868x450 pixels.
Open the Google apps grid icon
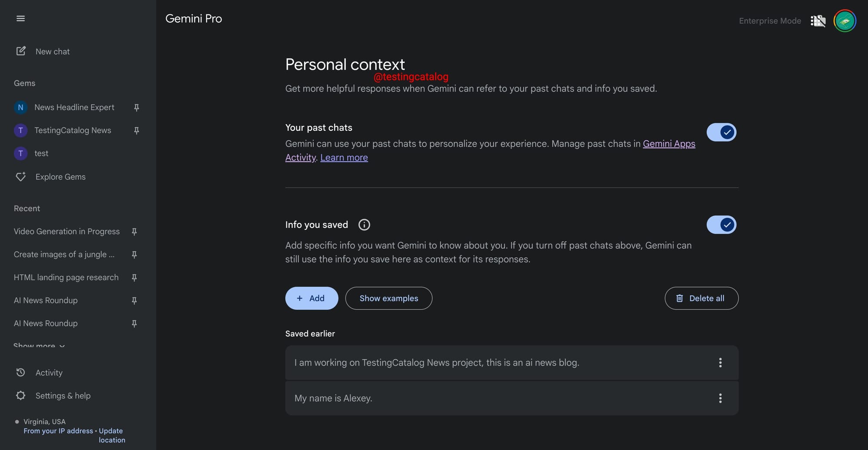818,21
